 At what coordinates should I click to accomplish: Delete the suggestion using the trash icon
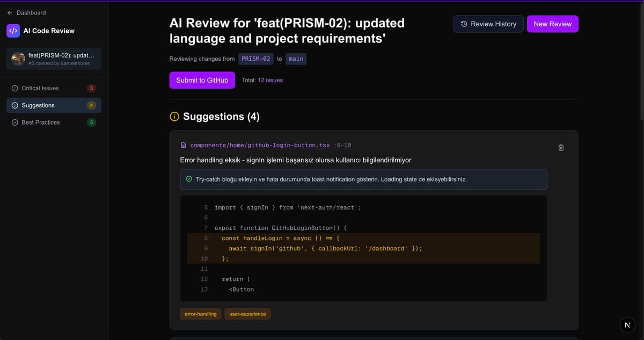[561, 147]
